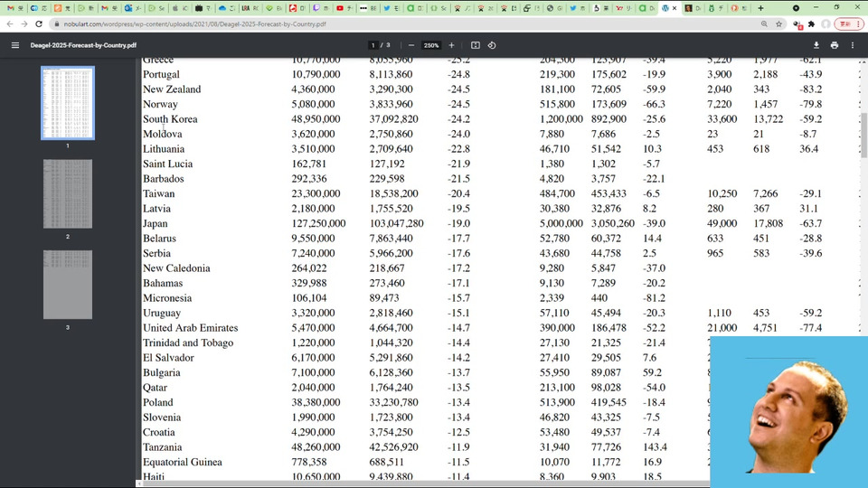Click the 250% zoom level field
Screen dimensions: 868x488
click(x=431, y=45)
